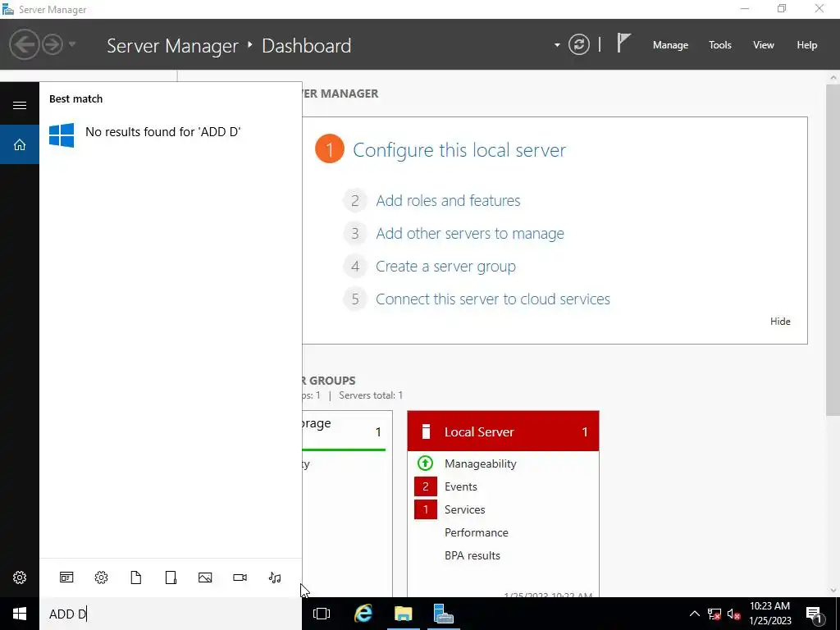The height and width of the screenshot is (630, 840).
Task: Open Local Server Performance
Action: coord(477,532)
